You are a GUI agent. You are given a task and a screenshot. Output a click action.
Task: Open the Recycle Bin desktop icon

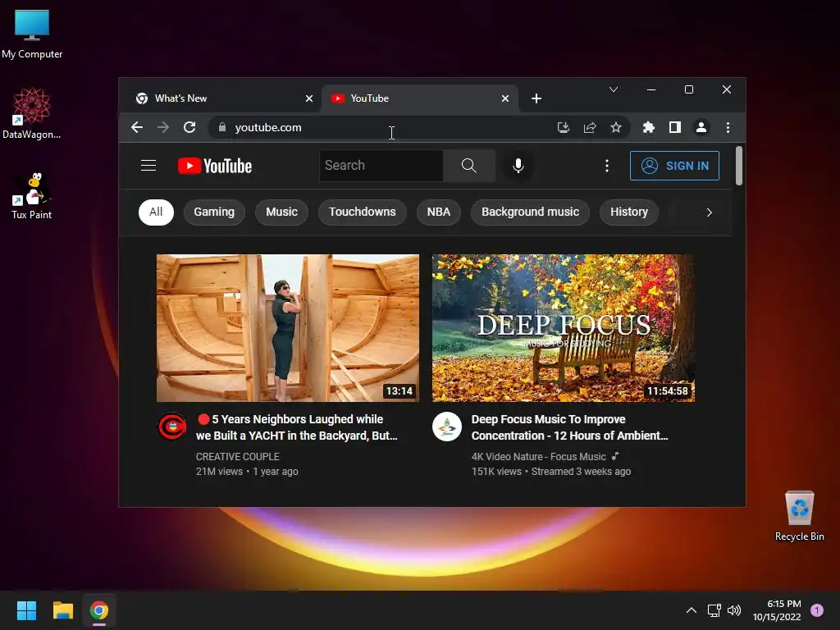799,516
